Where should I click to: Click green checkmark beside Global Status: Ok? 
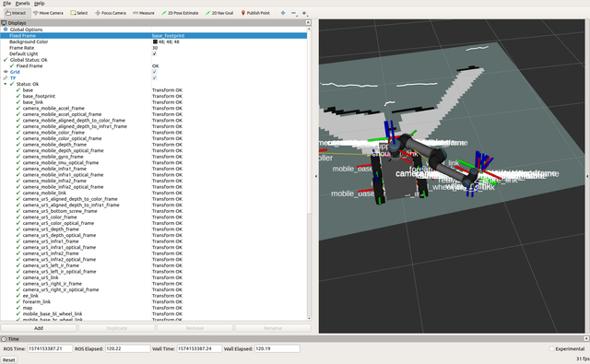click(6, 60)
